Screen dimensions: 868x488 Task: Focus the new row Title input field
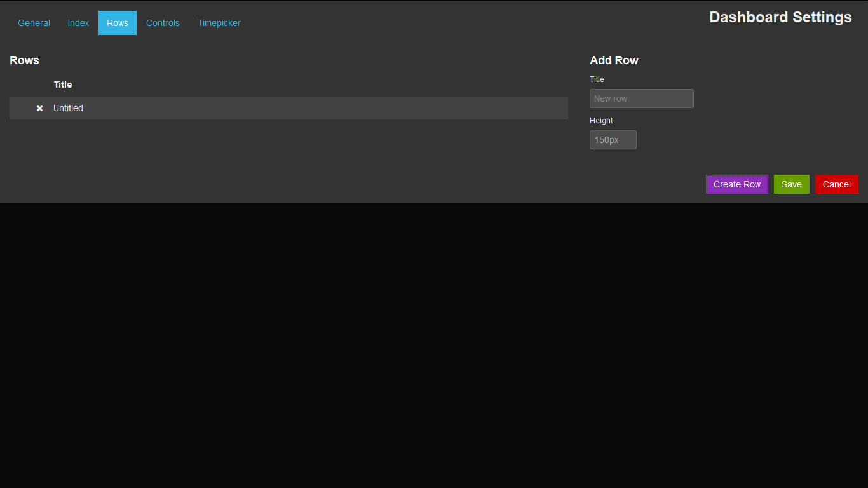pyautogui.click(x=642, y=98)
